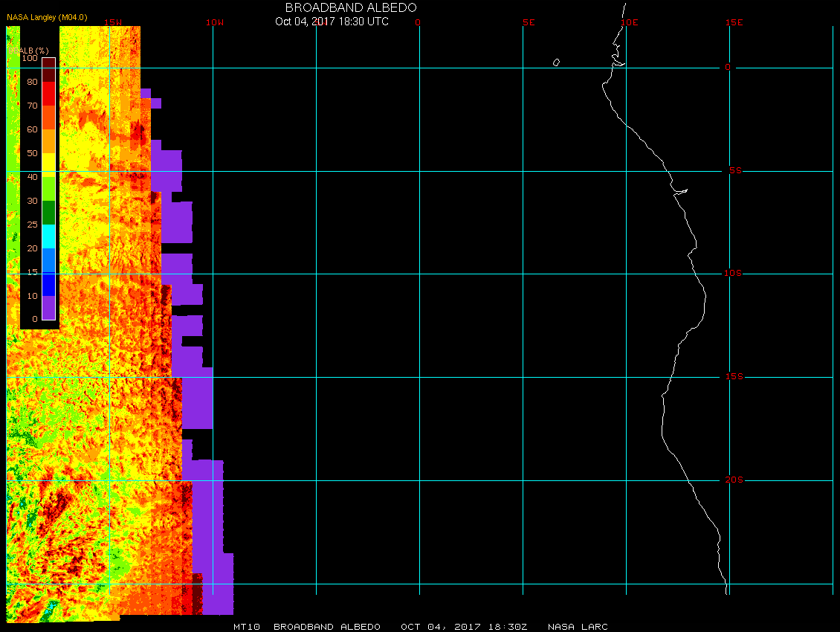840x632 pixels.
Task: Select the cyan 20-25% legend color
Action: (x=48, y=236)
